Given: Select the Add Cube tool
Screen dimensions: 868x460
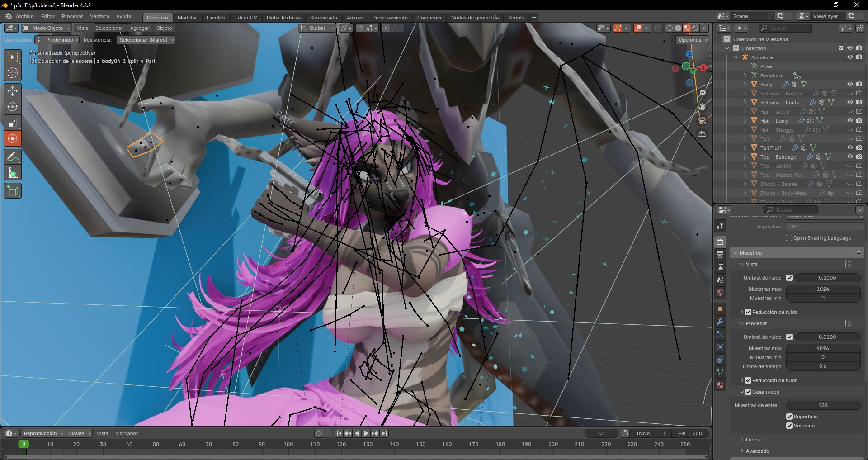Looking at the screenshot, I should [x=13, y=191].
